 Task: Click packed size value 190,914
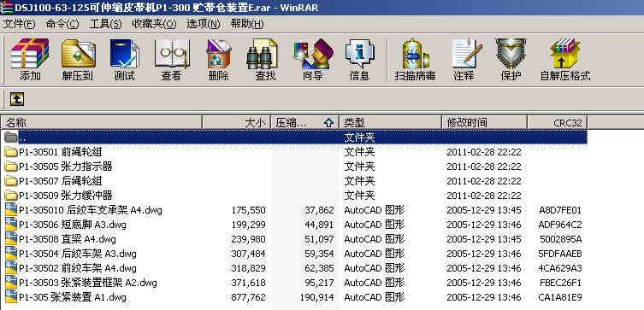(316, 297)
